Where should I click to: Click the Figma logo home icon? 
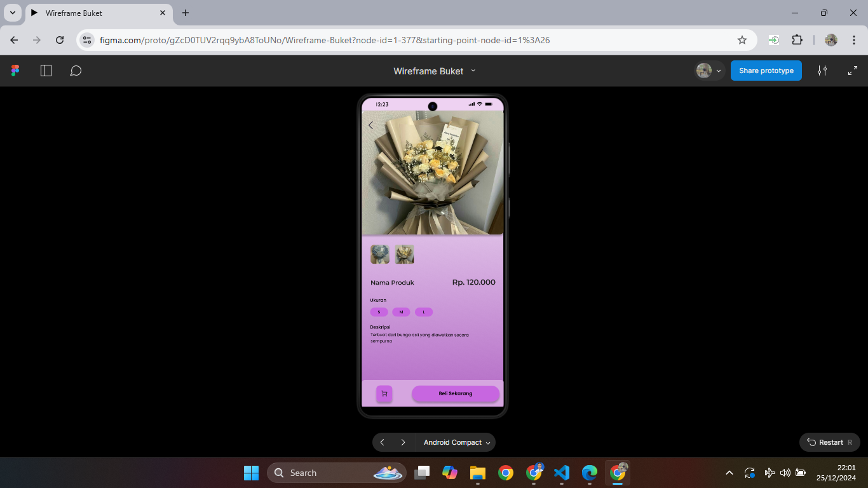click(15, 71)
